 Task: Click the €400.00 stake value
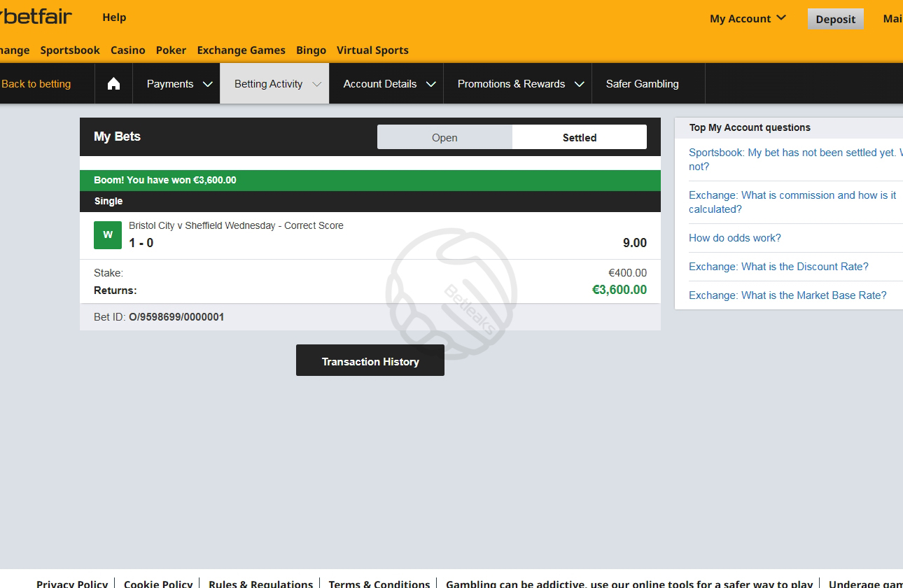tap(628, 273)
